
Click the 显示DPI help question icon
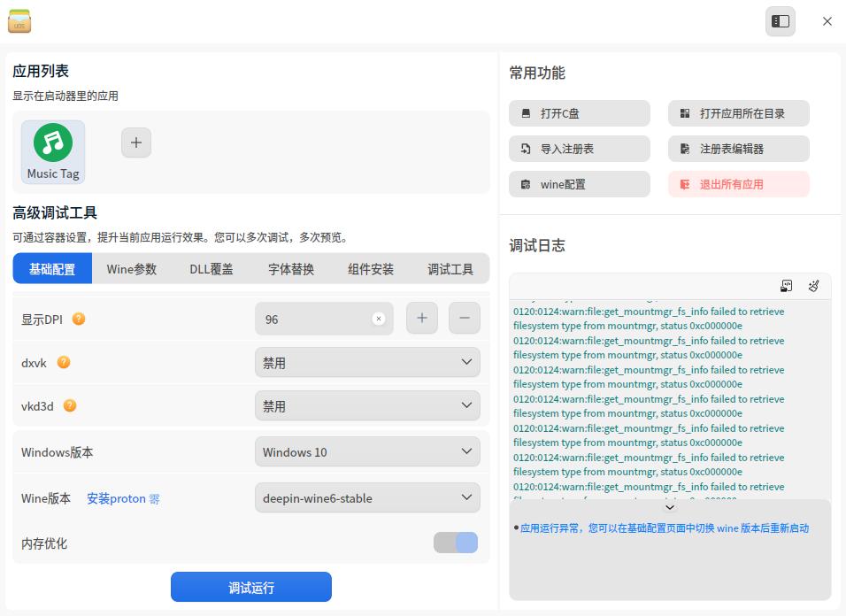pos(79,319)
